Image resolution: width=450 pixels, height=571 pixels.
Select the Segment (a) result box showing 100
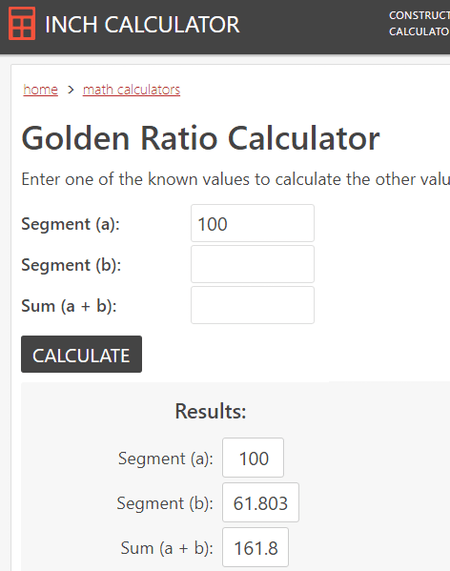tap(253, 458)
